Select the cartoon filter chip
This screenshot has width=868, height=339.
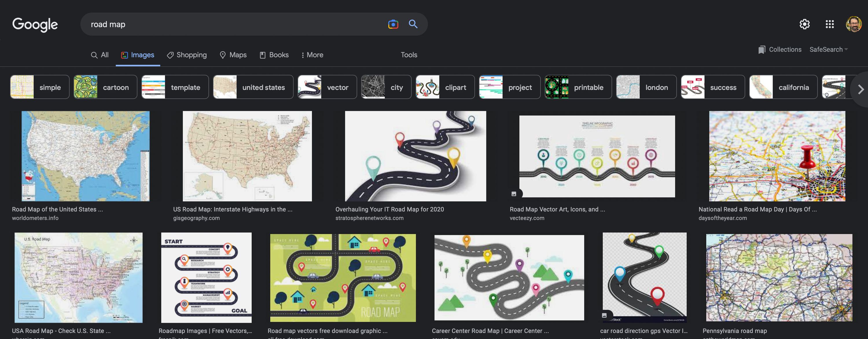click(106, 87)
